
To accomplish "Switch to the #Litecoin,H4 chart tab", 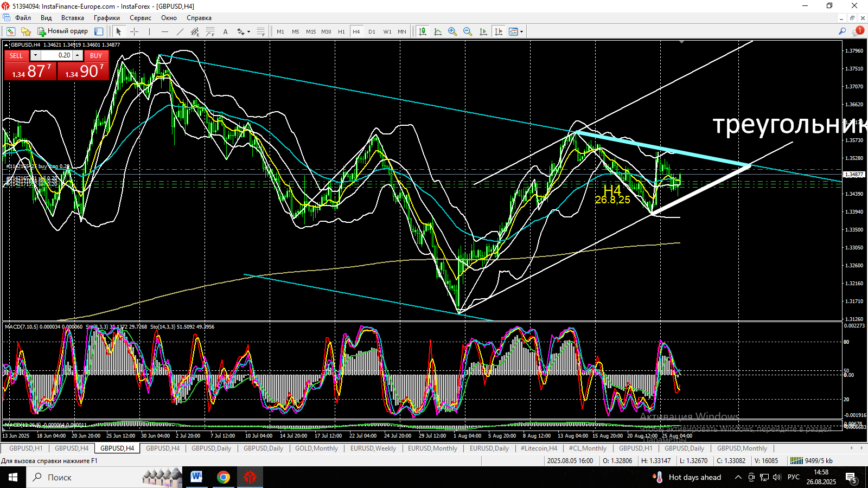I will [539, 448].
